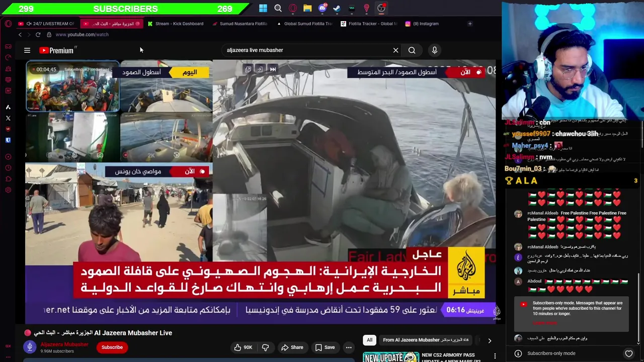The width and height of the screenshot is (644, 362).
Task: View site info lock icon
Action: 49,35
